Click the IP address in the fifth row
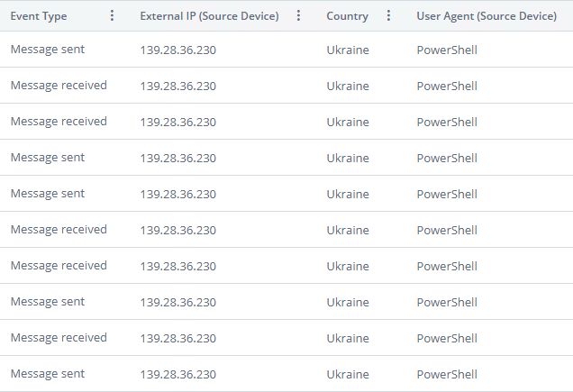This screenshot has width=573, height=392. click(x=177, y=194)
